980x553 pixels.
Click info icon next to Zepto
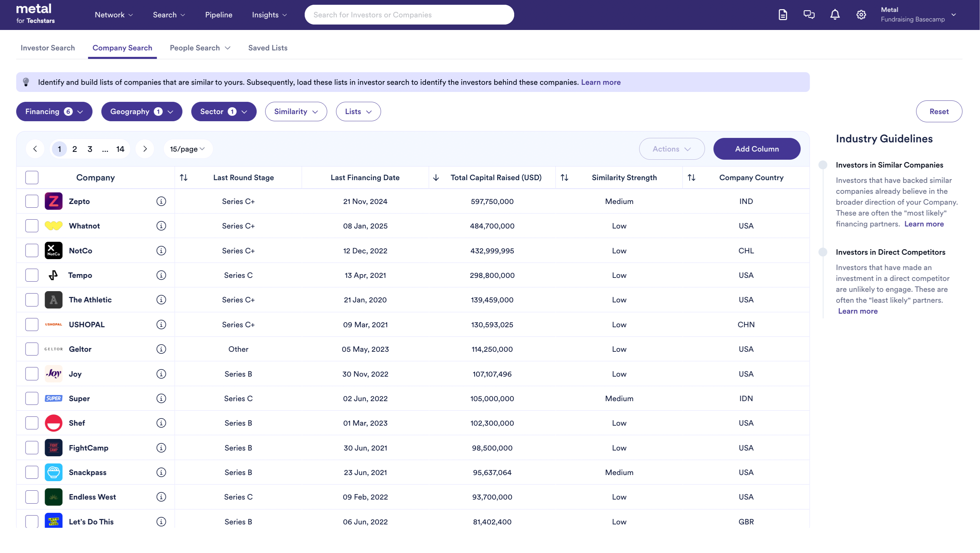(x=161, y=201)
